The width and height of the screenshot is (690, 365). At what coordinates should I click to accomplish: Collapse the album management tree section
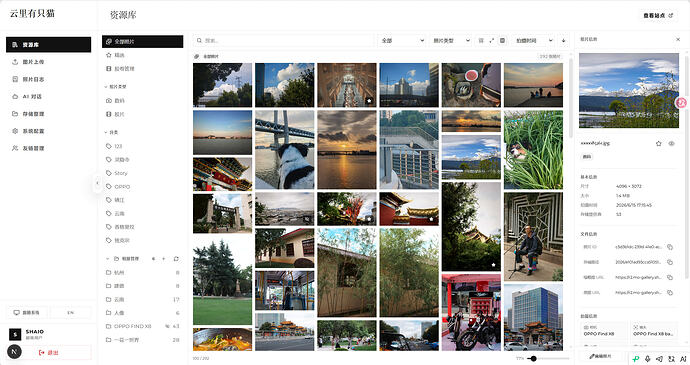click(x=107, y=258)
